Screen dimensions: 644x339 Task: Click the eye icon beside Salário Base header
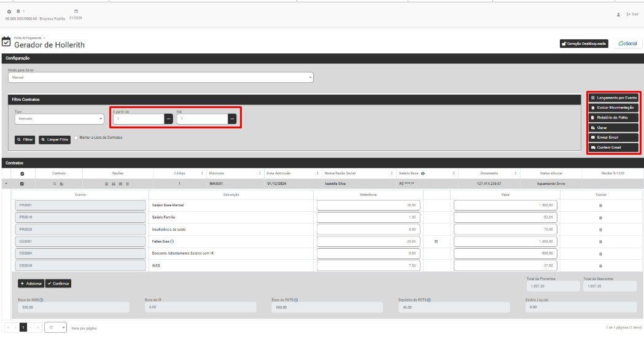click(x=423, y=174)
